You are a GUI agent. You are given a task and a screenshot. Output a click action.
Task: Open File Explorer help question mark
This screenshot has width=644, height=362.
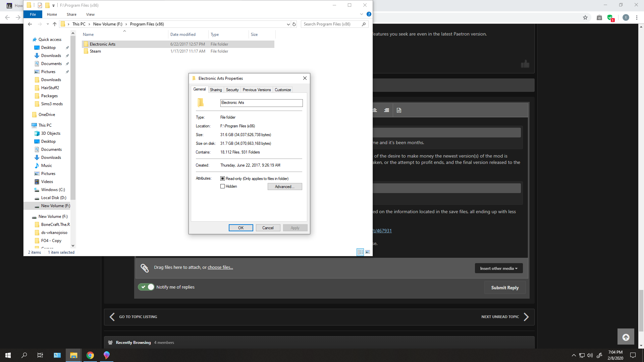click(369, 14)
